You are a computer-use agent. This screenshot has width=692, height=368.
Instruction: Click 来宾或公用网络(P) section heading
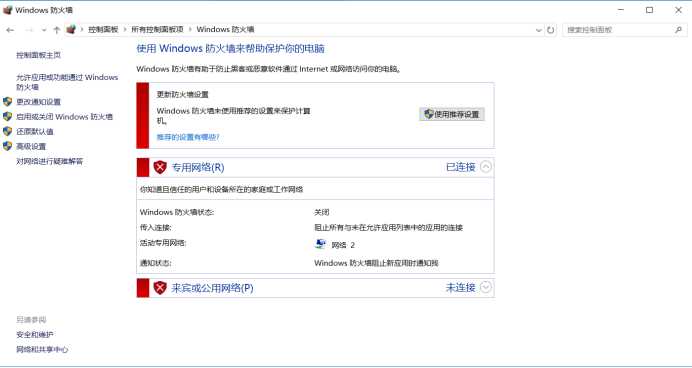(212, 288)
